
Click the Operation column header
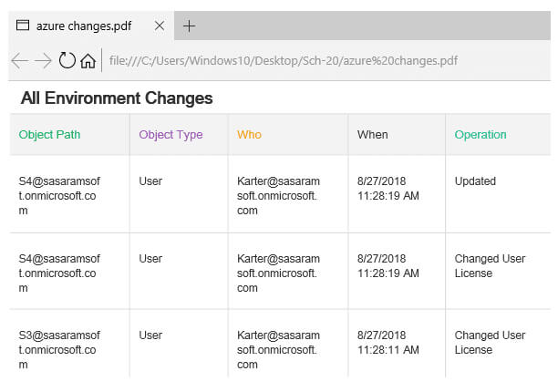[x=480, y=135]
